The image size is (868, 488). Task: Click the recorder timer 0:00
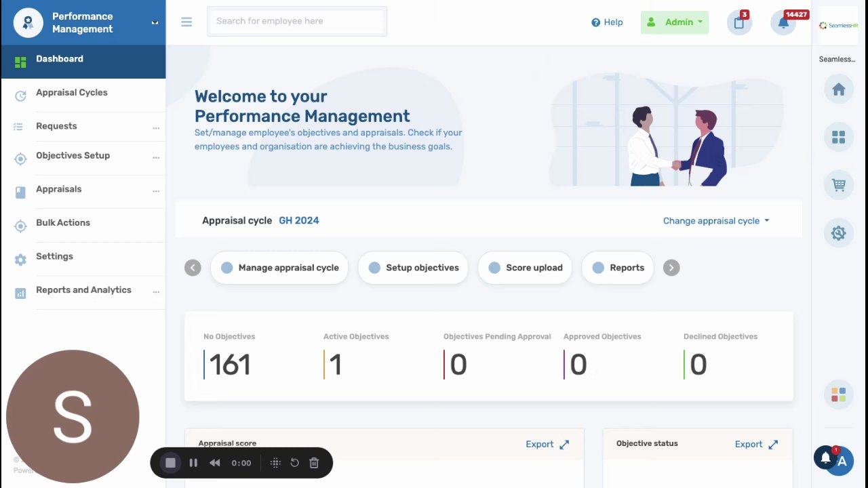(241, 464)
